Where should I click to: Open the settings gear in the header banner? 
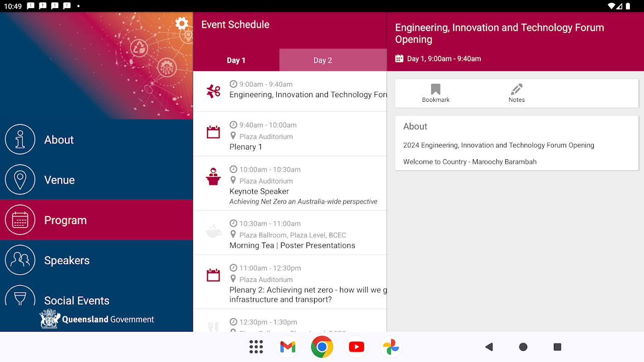[182, 24]
